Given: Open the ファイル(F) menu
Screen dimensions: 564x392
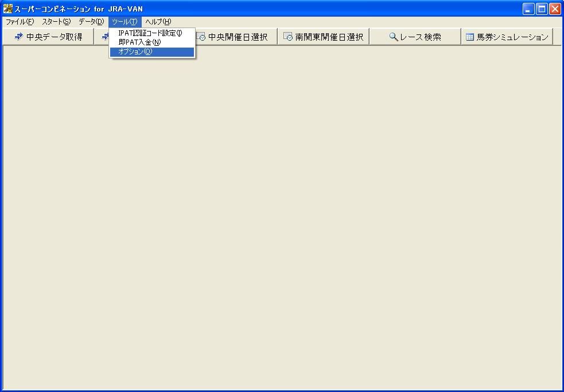Looking at the screenshot, I should coord(20,22).
